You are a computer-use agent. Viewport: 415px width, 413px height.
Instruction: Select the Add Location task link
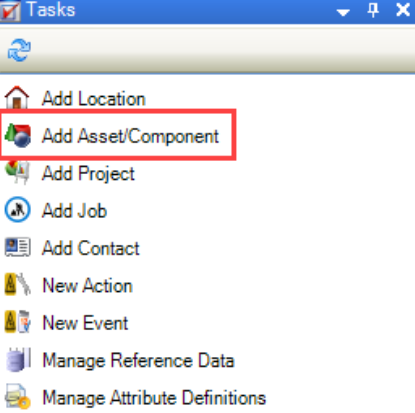tap(94, 99)
